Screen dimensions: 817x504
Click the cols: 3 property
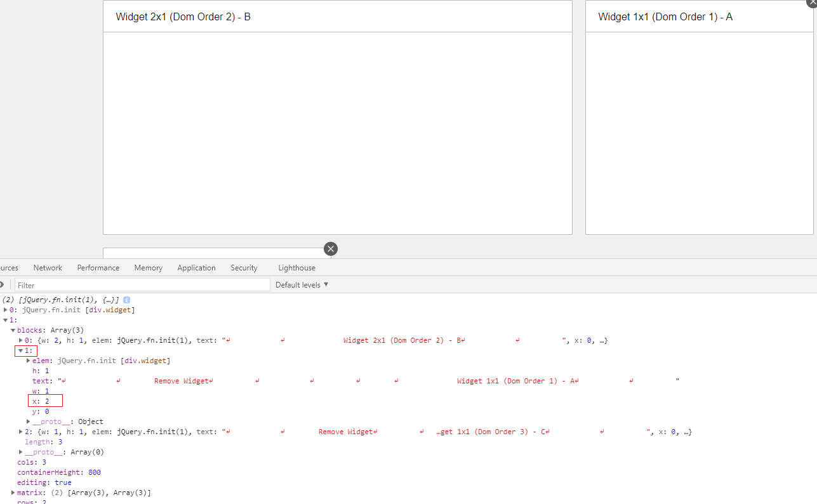click(32, 462)
